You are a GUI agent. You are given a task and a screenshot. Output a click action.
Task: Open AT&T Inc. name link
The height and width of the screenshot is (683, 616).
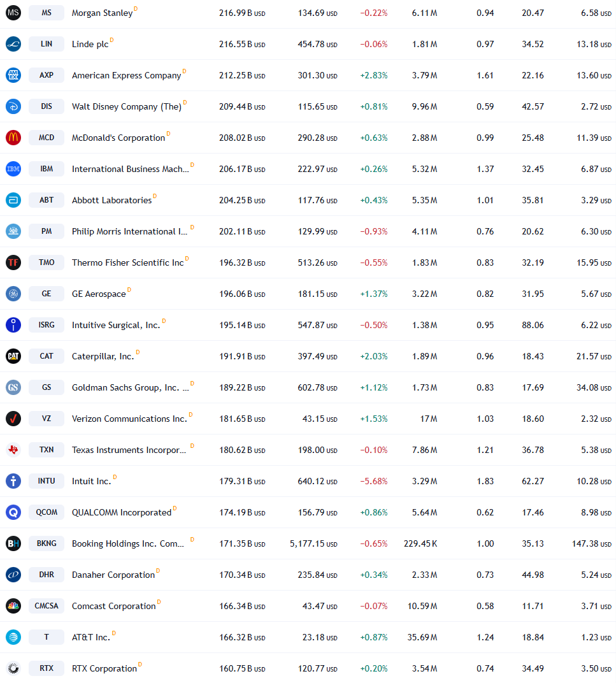tap(91, 637)
